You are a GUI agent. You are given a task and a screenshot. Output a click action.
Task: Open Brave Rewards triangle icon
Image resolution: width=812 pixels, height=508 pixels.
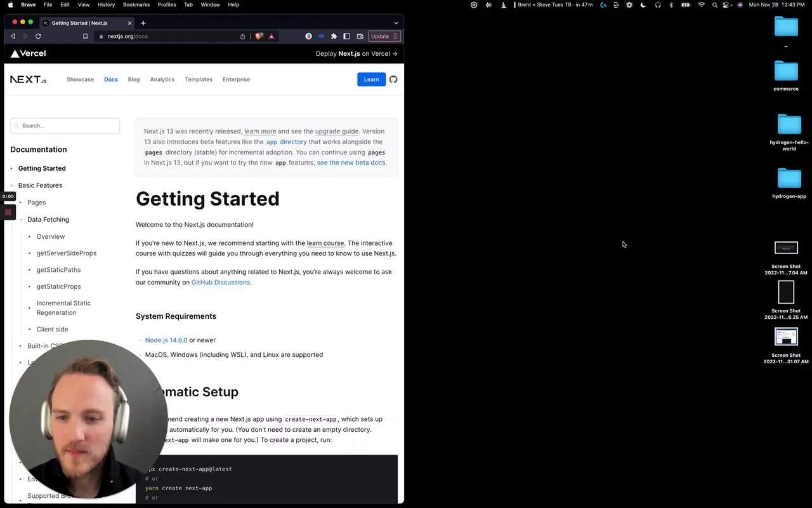[x=272, y=36]
